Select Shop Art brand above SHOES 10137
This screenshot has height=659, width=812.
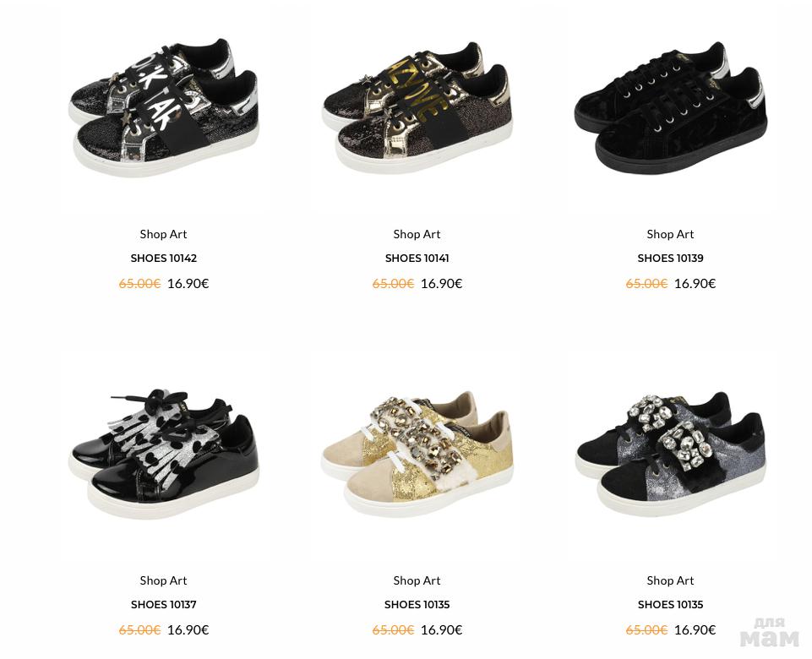(x=164, y=580)
